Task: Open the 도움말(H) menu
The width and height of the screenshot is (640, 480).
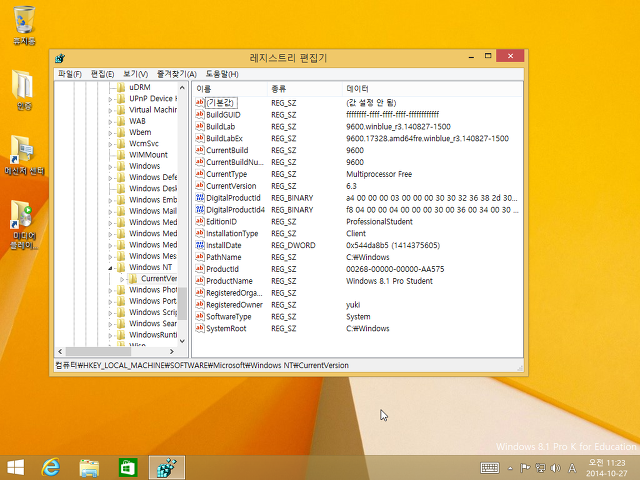Action: click(222, 74)
